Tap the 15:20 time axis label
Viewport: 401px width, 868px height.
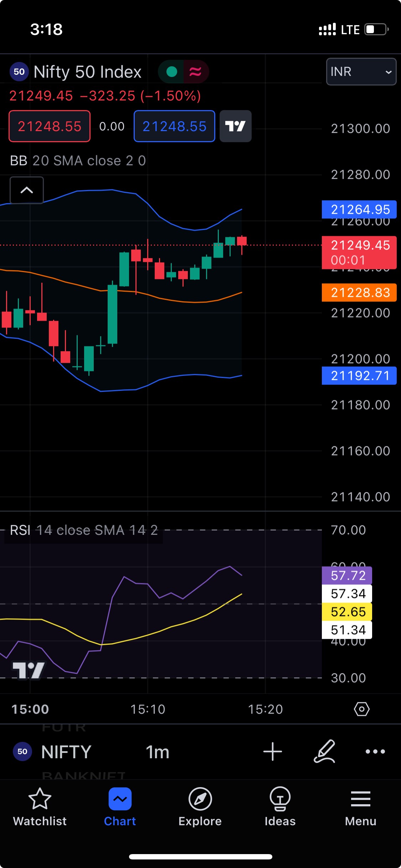point(265,709)
